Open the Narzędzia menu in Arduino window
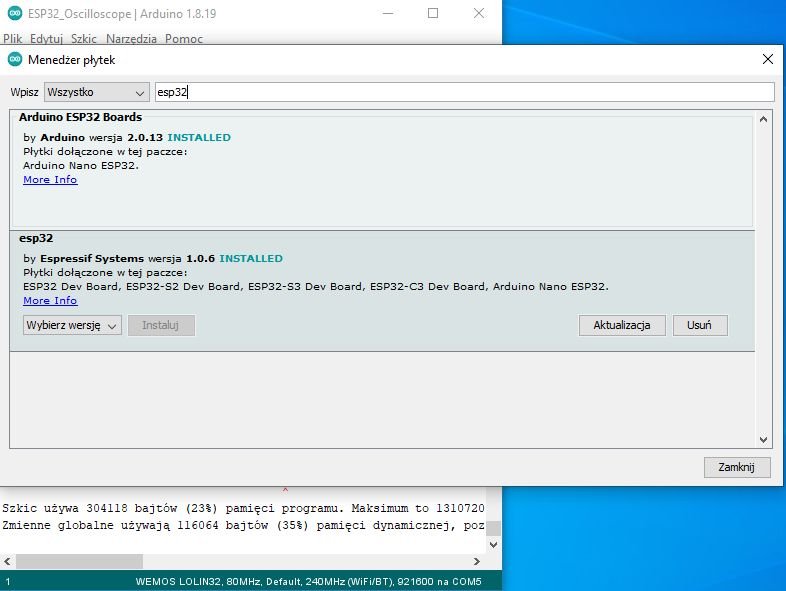Screen dimensions: 786x591 [x=131, y=39]
